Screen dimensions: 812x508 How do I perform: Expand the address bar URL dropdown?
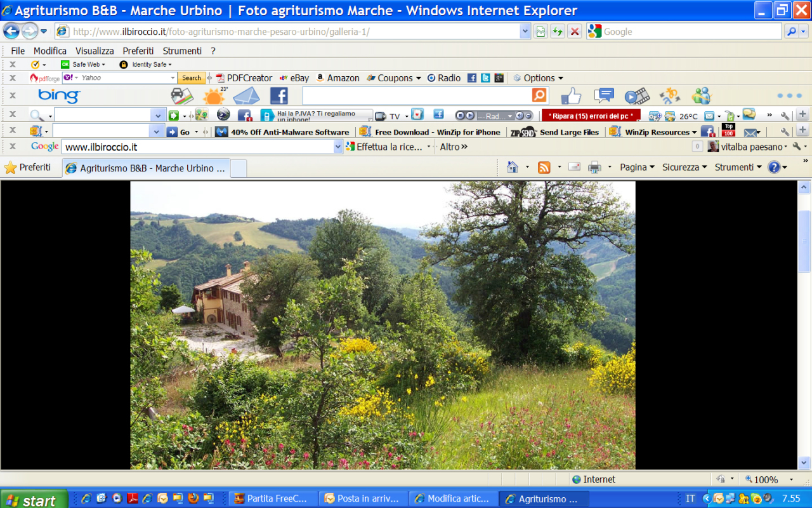point(525,31)
